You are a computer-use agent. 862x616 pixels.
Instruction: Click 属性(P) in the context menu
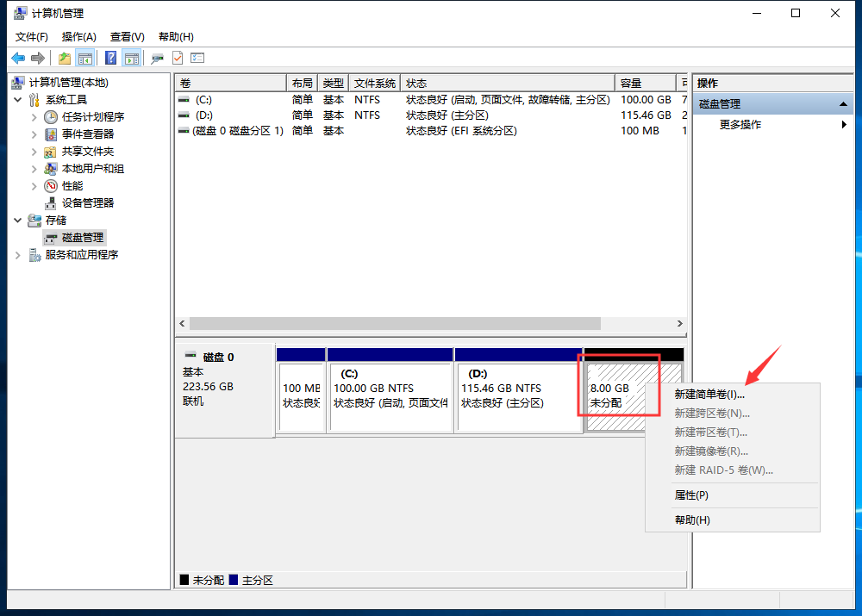click(691, 495)
